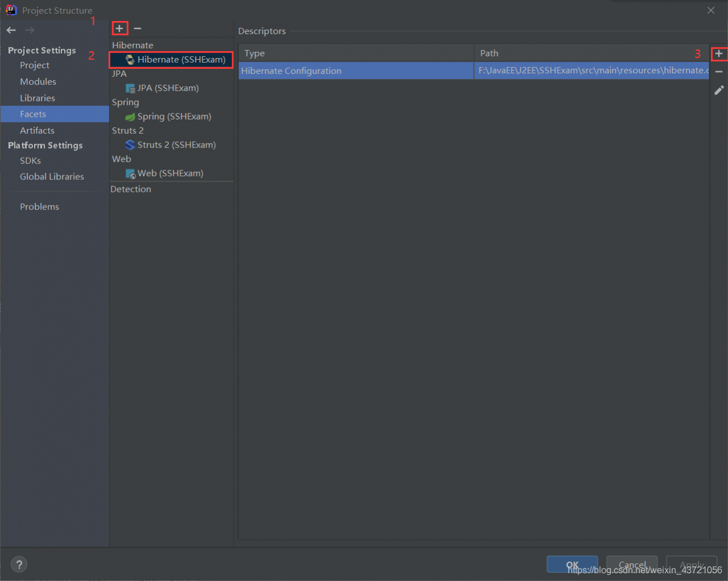Select Web (SSHExam) facet
The height and width of the screenshot is (581, 728).
point(172,174)
